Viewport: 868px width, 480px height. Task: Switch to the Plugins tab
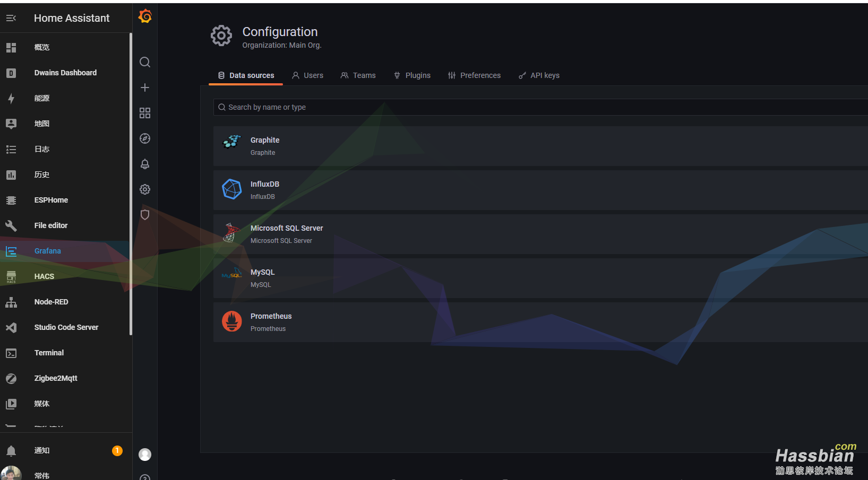pos(412,75)
